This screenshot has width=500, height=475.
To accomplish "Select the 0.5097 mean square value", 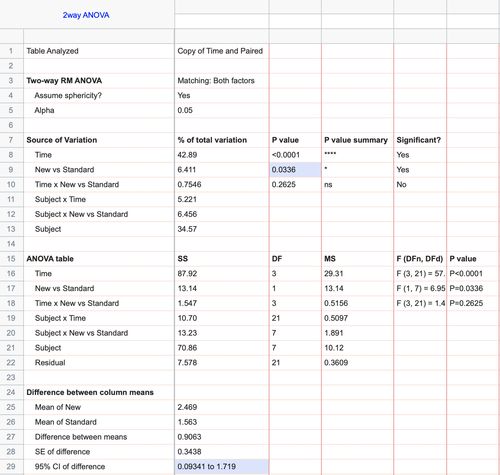I will [357, 318].
